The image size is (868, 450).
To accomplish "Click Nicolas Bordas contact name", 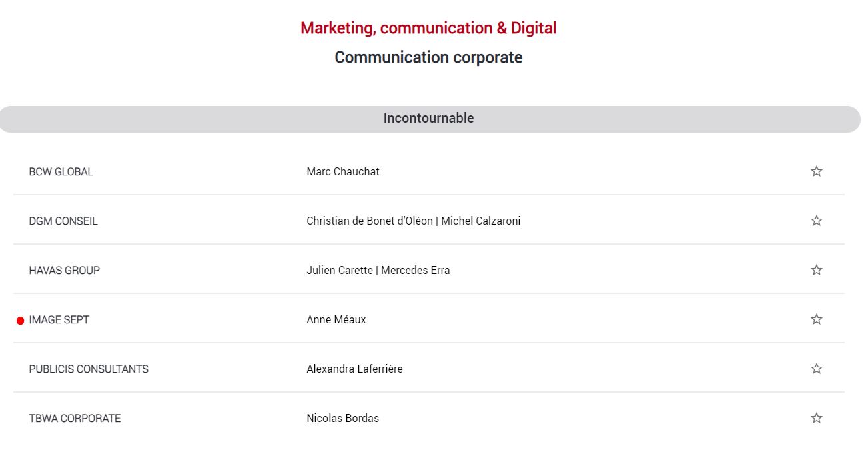I will pos(342,418).
